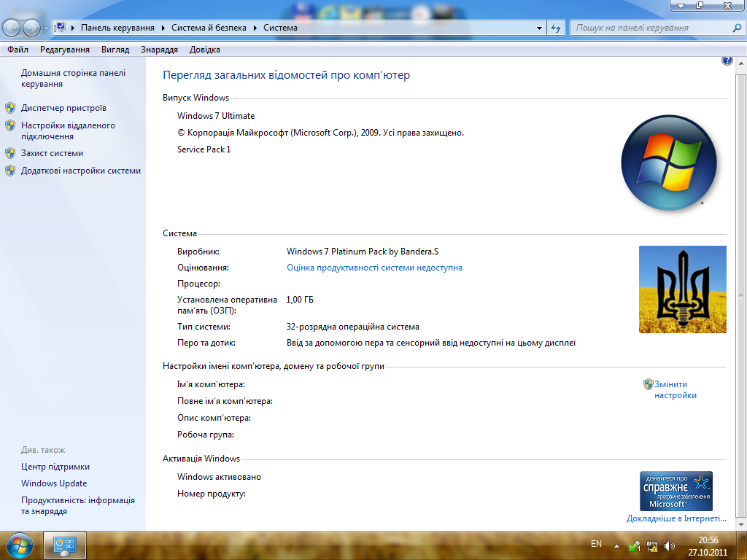
Task: Click Докладніше в Інтернеті link
Action: [676, 518]
